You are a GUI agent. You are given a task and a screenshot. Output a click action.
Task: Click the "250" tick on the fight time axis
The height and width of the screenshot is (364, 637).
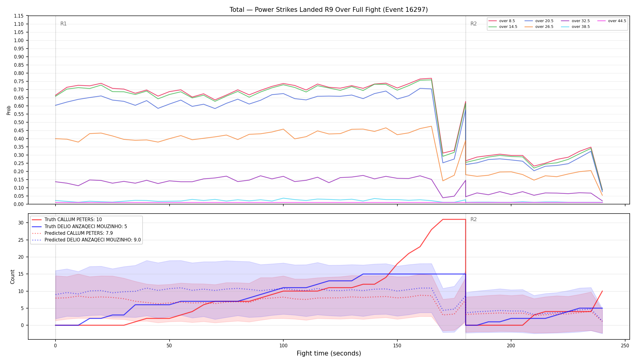pos(625,345)
